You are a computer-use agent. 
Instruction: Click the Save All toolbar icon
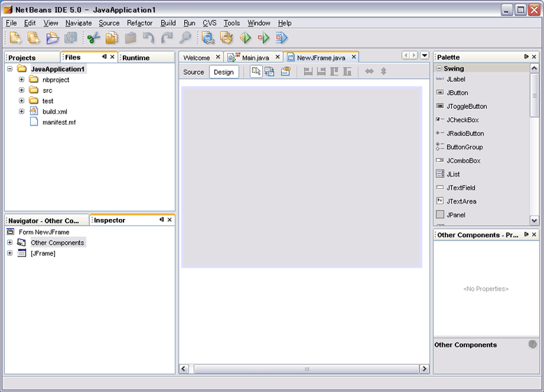tap(70, 38)
